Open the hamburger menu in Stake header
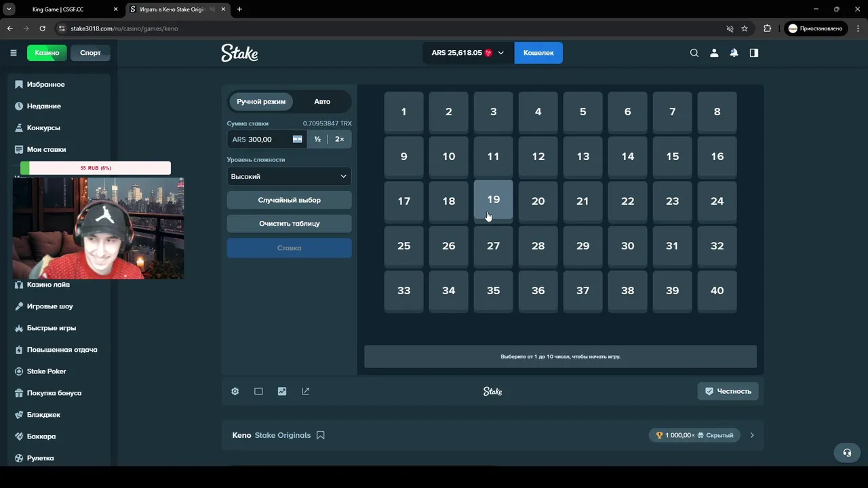868x488 pixels. point(14,53)
